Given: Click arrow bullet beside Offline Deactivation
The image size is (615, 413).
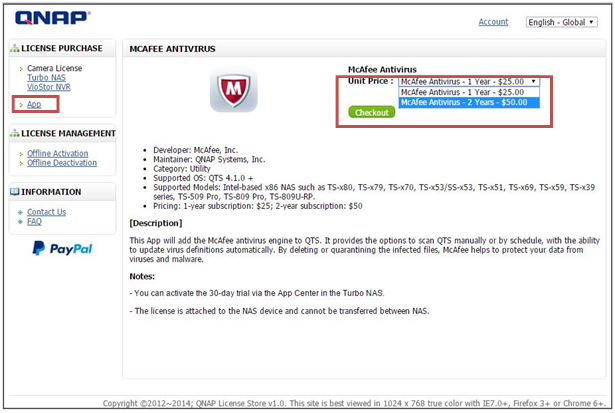Looking at the screenshot, I should click(21, 163).
